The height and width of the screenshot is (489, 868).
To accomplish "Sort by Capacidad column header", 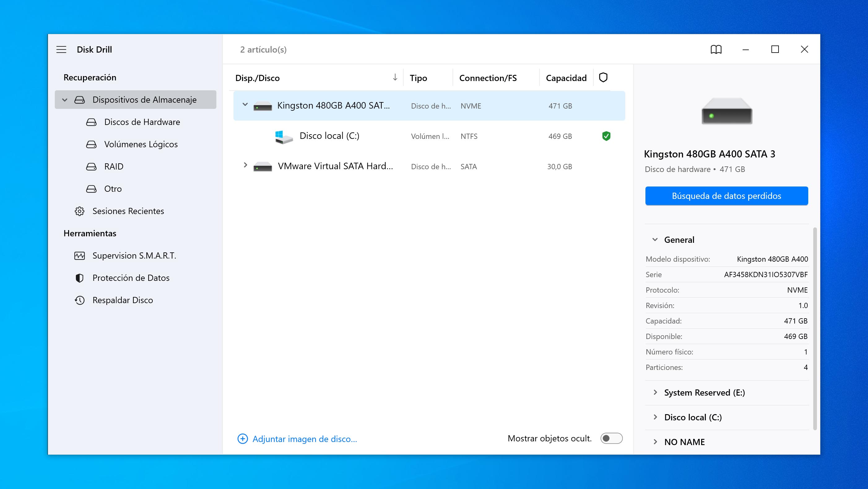I will pyautogui.click(x=566, y=78).
